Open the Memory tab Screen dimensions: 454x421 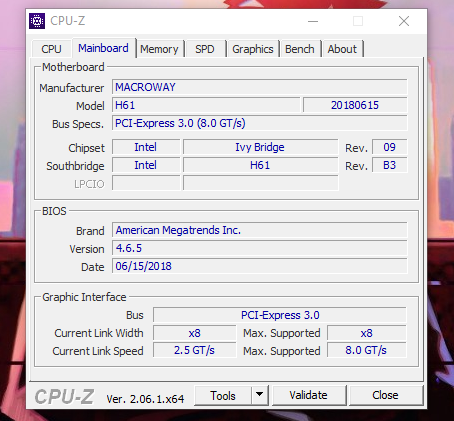coord(159,49)
